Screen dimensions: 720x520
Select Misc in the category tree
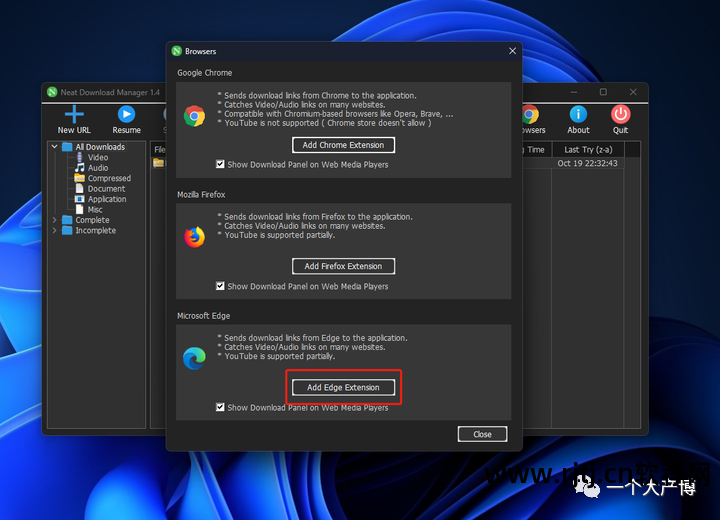(95, 209)
